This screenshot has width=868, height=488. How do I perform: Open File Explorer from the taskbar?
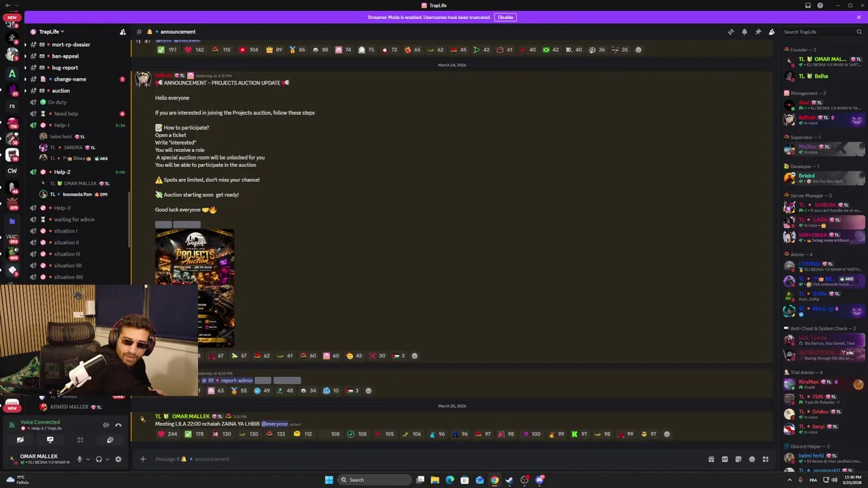click(435, 480)
